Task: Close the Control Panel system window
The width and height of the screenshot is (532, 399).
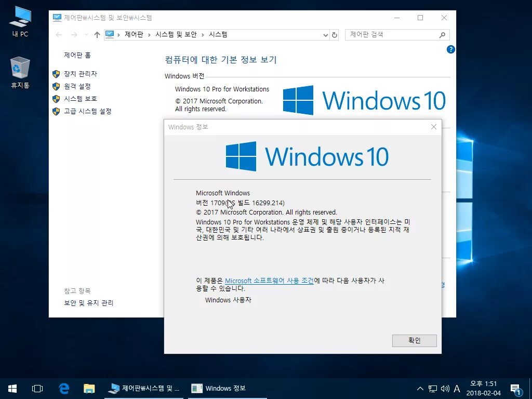Action: coord(444,18)
